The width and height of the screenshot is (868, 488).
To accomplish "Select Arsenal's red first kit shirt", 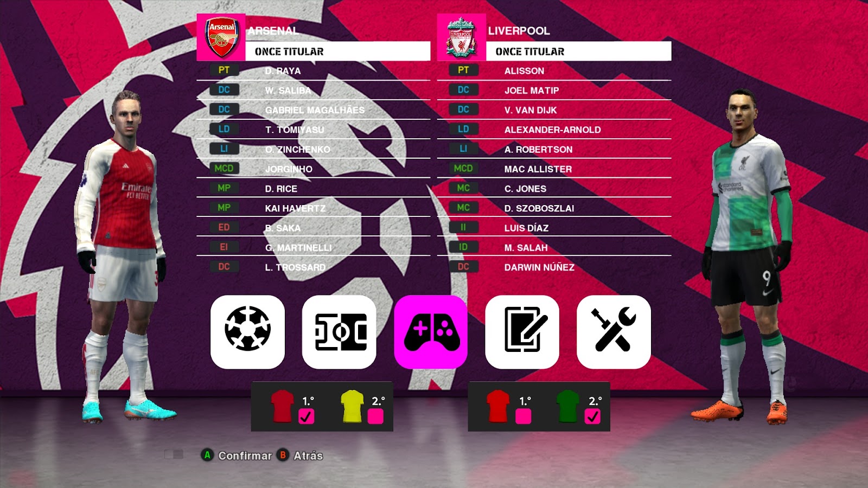I will [x=282, y=406].
